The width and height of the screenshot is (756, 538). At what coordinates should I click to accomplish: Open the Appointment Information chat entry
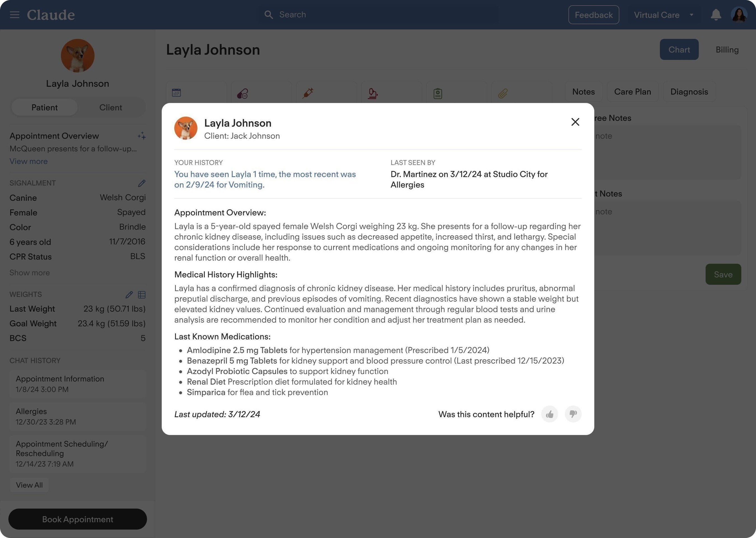tap(78, 384)
